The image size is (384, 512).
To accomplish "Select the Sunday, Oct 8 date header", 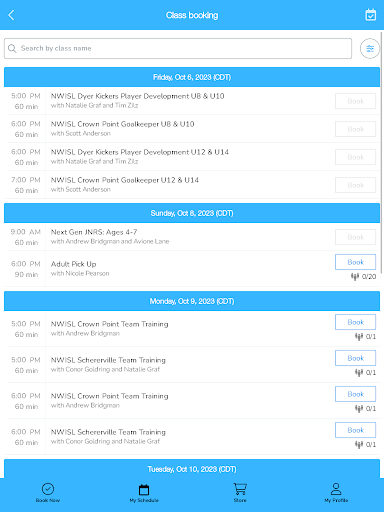I will click(x=192, y=213).
